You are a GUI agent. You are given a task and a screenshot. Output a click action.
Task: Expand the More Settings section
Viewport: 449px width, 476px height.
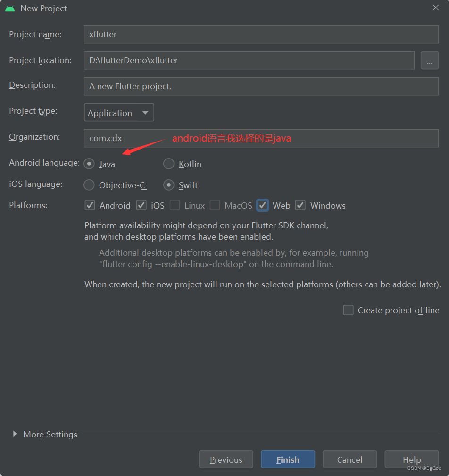[x=15, y=434]
